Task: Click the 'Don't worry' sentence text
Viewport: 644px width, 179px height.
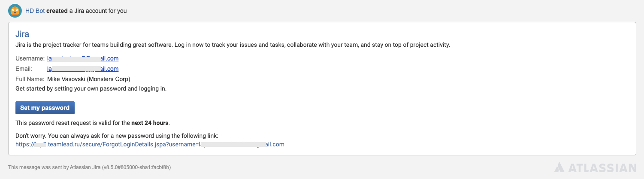Action: pyautogui.click(x=117, y=136)
